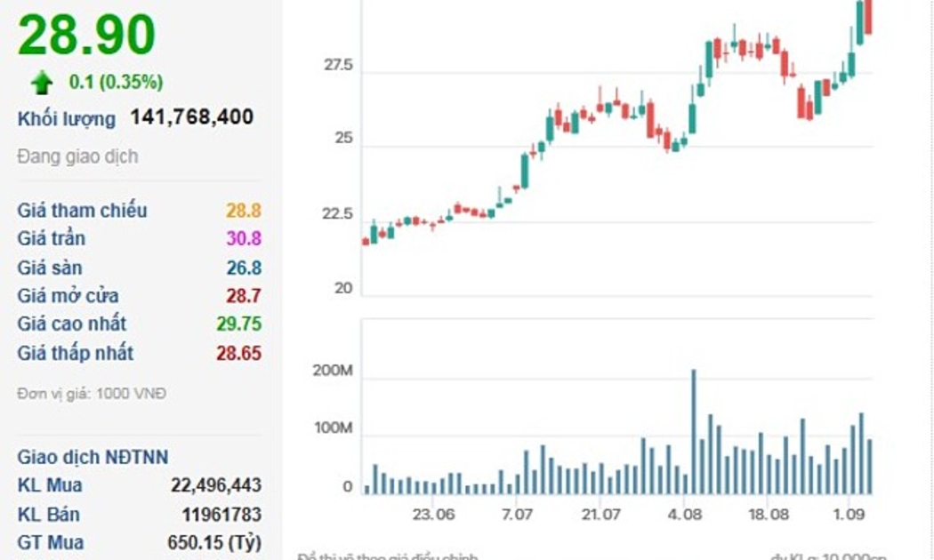This screenshot has width=934, height=560.
Task: Click the green up arrow icon
Action: [42, 83]
